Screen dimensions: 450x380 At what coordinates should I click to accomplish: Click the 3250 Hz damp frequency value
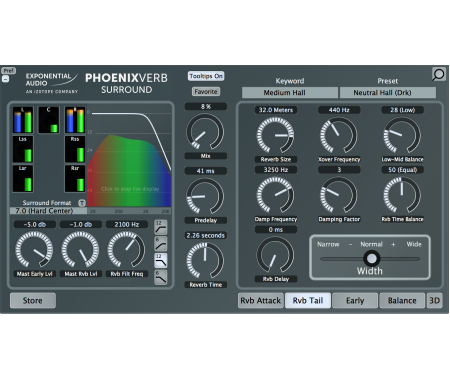click(x=276, y=170)
